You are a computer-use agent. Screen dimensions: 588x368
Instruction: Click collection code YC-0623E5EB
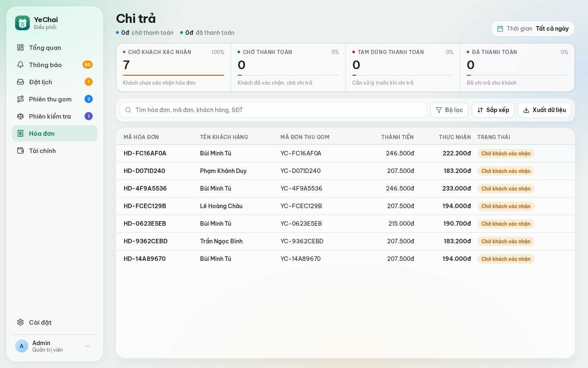pos(301,224)
